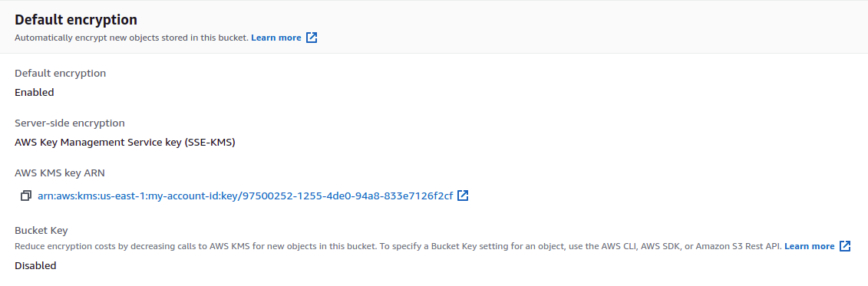Click external-link icon beside Bucket Key Learn more
The image size is (868, 286).
(x=845, y=246)
